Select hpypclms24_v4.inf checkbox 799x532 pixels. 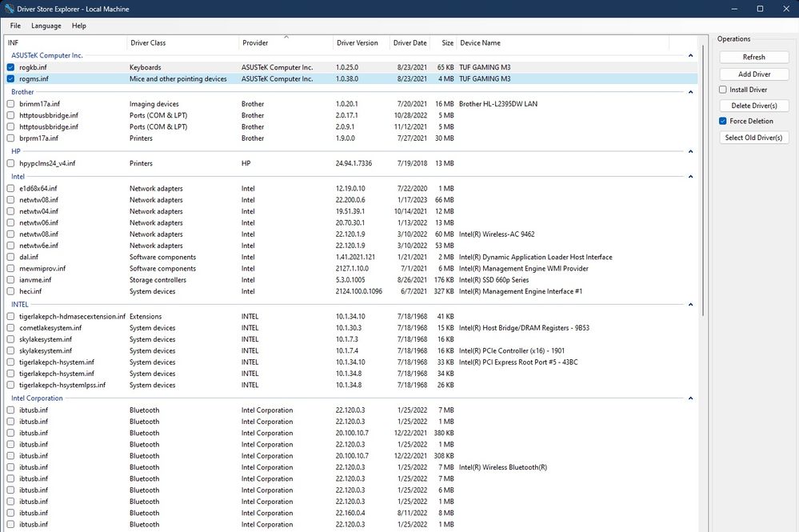tap(10, 163)
